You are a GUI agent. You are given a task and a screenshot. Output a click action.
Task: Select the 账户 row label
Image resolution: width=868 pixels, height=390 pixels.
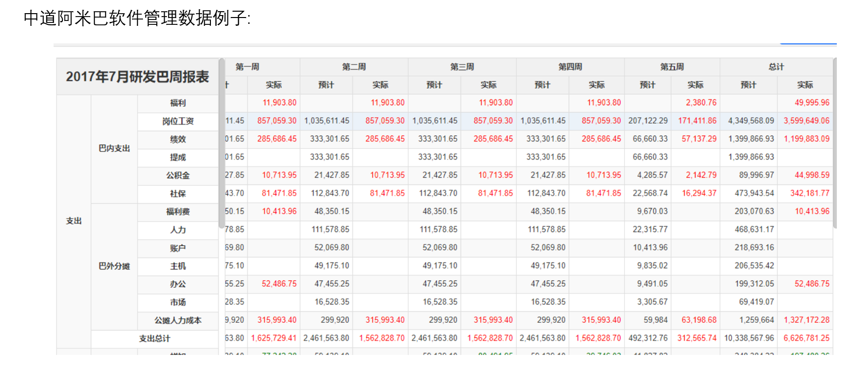(x=178, y=248)
